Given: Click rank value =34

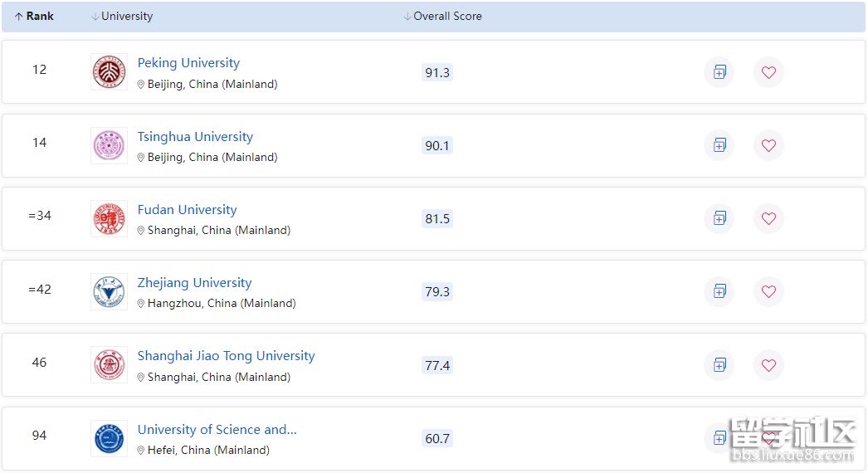Looking at the screenshot, I should coord(39,216).
